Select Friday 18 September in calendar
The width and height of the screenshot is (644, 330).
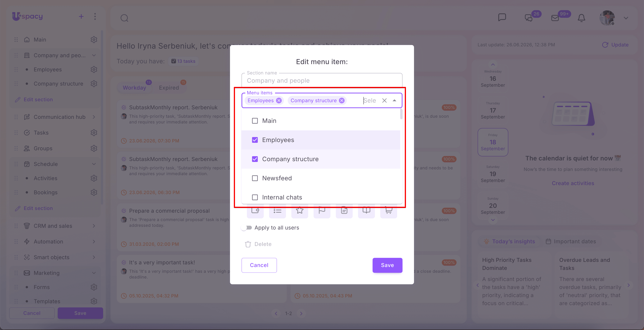coord(493,142)
